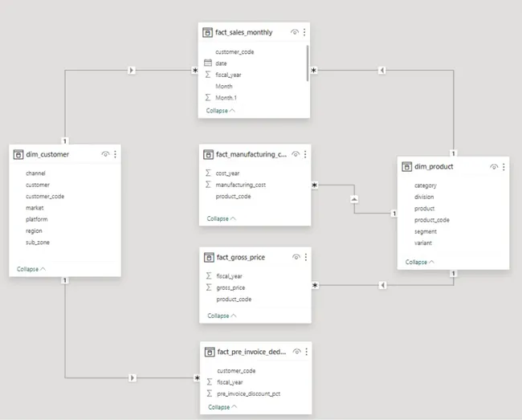The width and height of the screenshot is (522, 420).
Task: Toggle visibility eye on dim_product table
Action: [494, 167]
